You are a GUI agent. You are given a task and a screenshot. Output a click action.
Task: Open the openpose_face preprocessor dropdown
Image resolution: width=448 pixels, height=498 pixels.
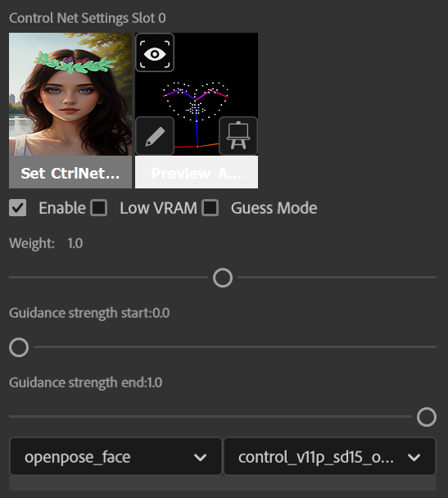tap(115, 456)
